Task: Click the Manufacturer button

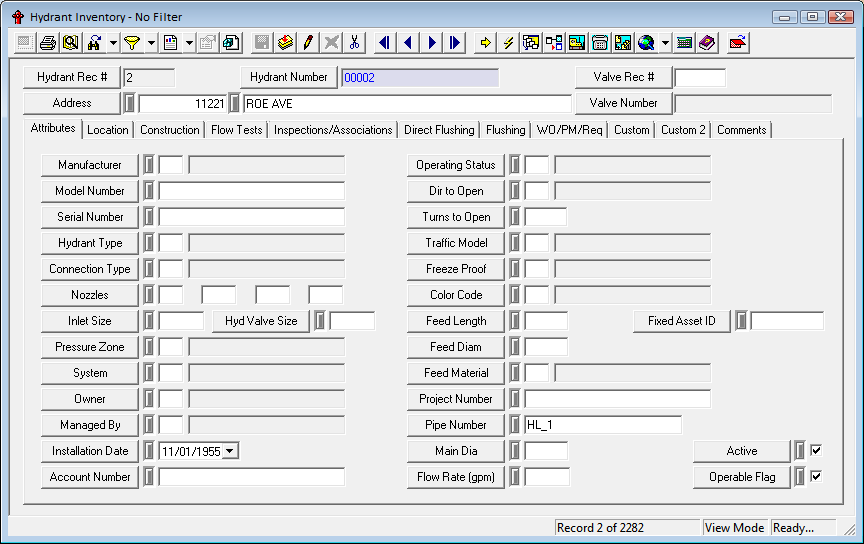Action: point(90,165)
